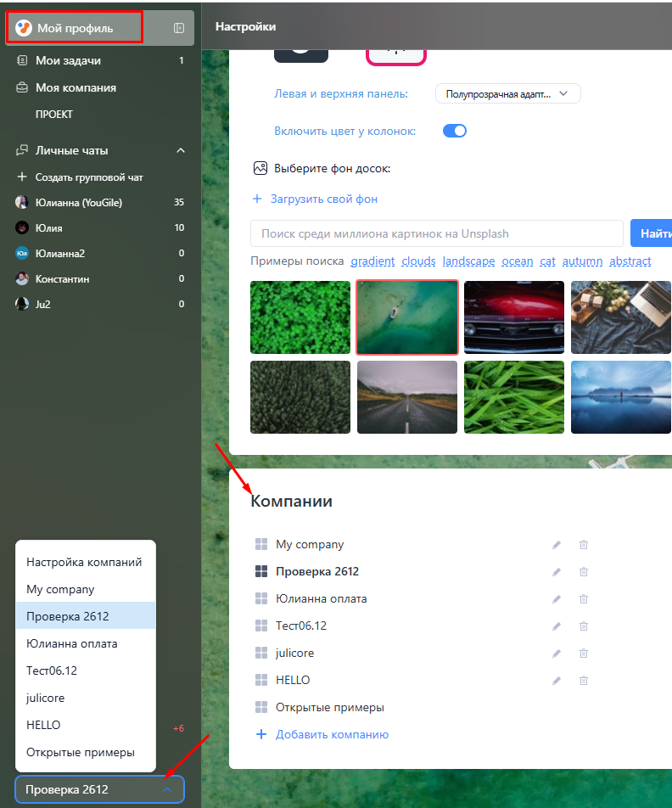
Task: Open chat with Юлианна (YouGile) avatar
Action: click(22, 203)
